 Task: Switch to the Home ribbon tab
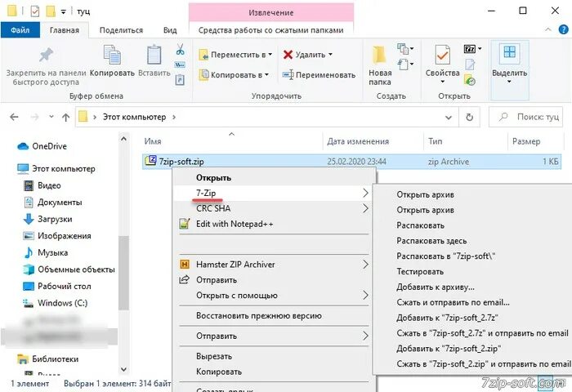(65, 30)
